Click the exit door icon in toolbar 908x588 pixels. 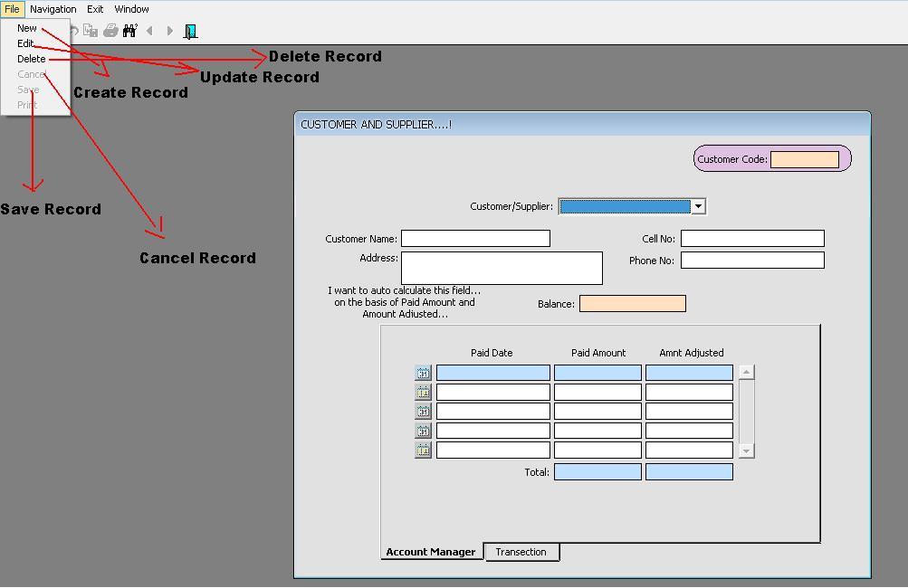(191, 31)
